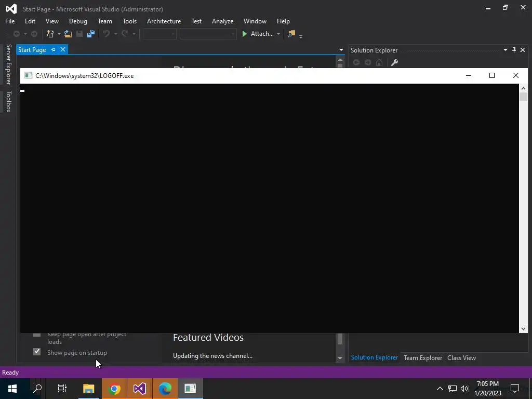The height and width of the screenshot is (399, 532).
Task: Click the Save toolbar icon
Action: click(x=79, y=34)
